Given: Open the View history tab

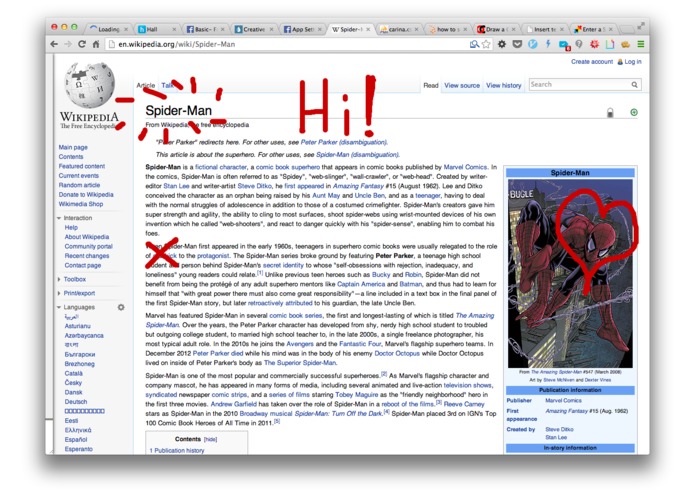Looking at the screenshot, I should tap(504, 86).
